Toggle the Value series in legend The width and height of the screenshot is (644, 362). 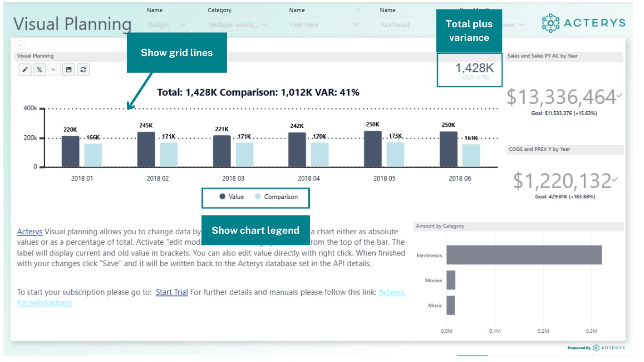(232, 197)
